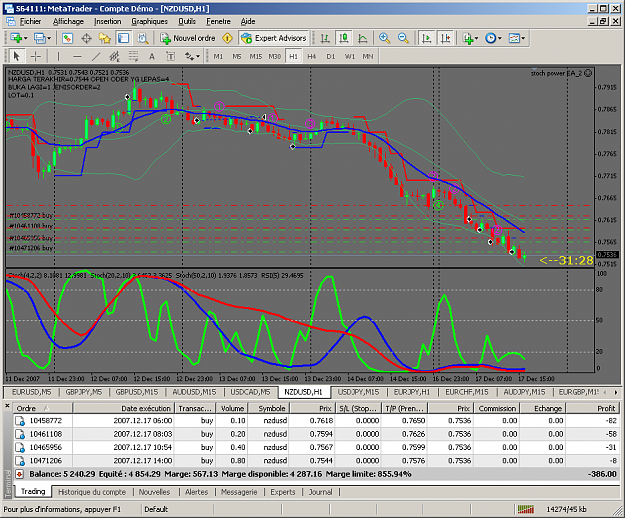Sort by Date exécution column header
This screenshot has height=518, width=625.
123,408
